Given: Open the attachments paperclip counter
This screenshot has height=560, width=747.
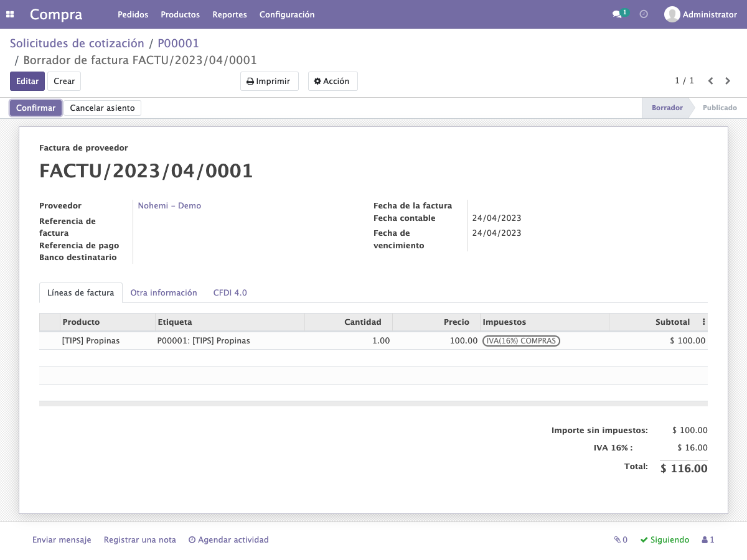Looking at the screenshot, I should [x=621, y=540].
